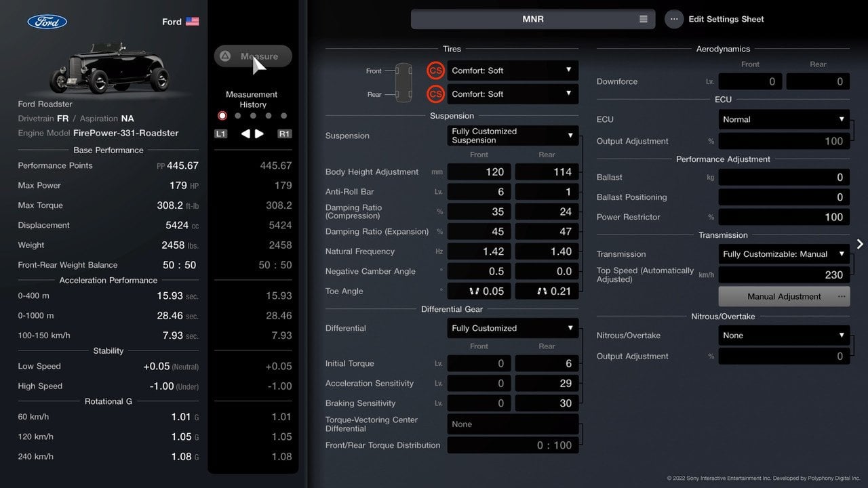Go to previous measurement with left arrow
The image size is (868, 488).
tap(245, 134)
